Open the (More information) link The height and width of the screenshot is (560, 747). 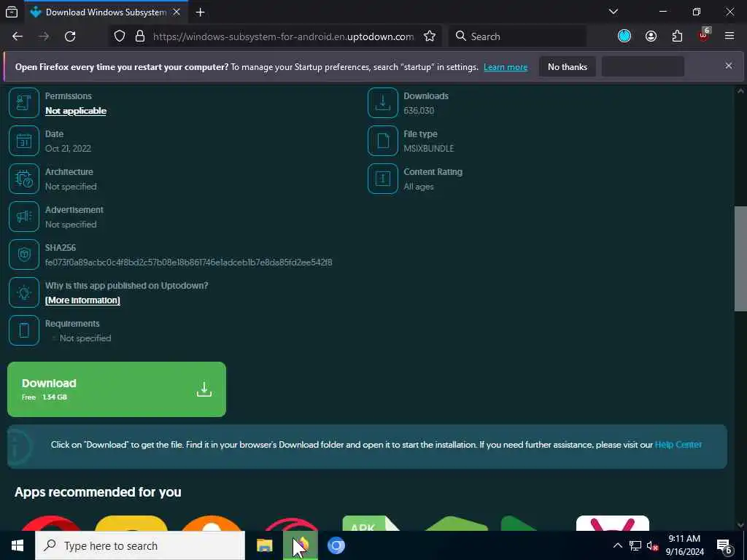82,300
